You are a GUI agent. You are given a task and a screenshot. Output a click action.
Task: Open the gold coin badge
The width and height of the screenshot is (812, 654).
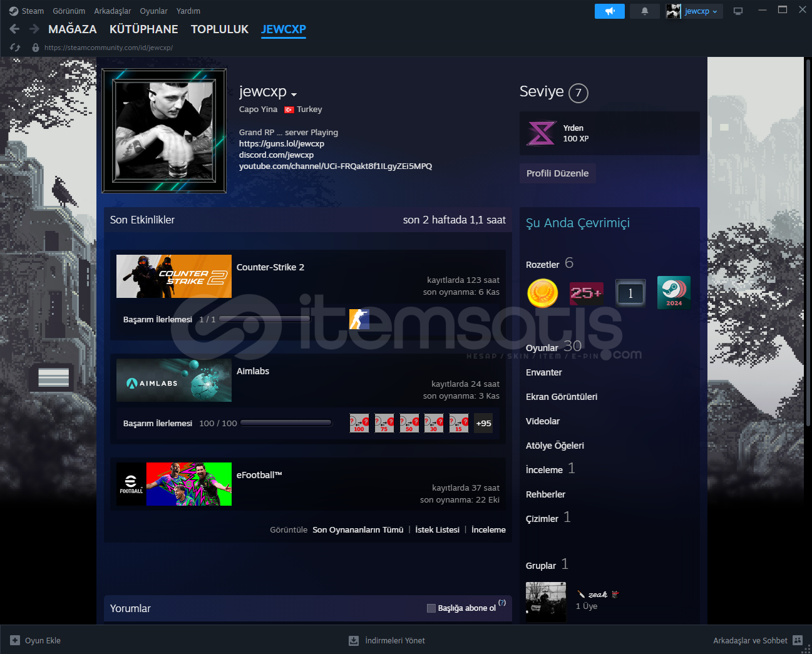point(543,293)
